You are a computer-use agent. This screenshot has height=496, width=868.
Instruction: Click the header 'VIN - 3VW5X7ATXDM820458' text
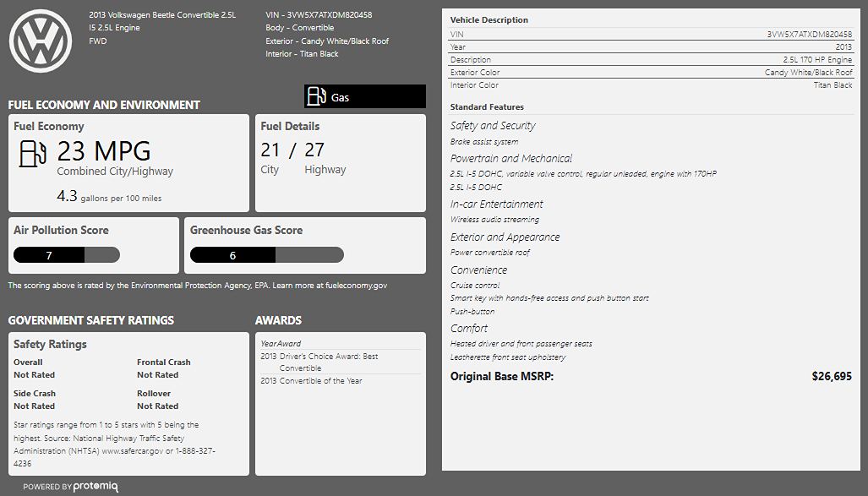319,15
